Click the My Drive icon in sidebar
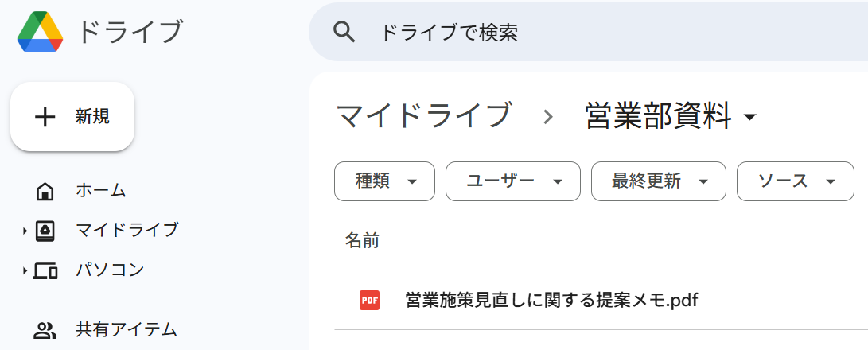 [x=45, y=231]
